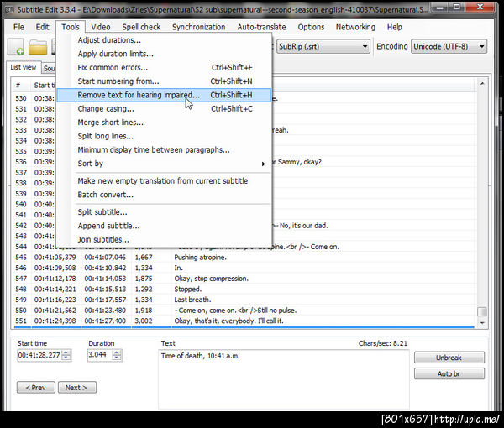The width and height of the screenshot is (504, 428).
Task: Choose Split subtitle menu entry
Action: (x=164, y=212)
